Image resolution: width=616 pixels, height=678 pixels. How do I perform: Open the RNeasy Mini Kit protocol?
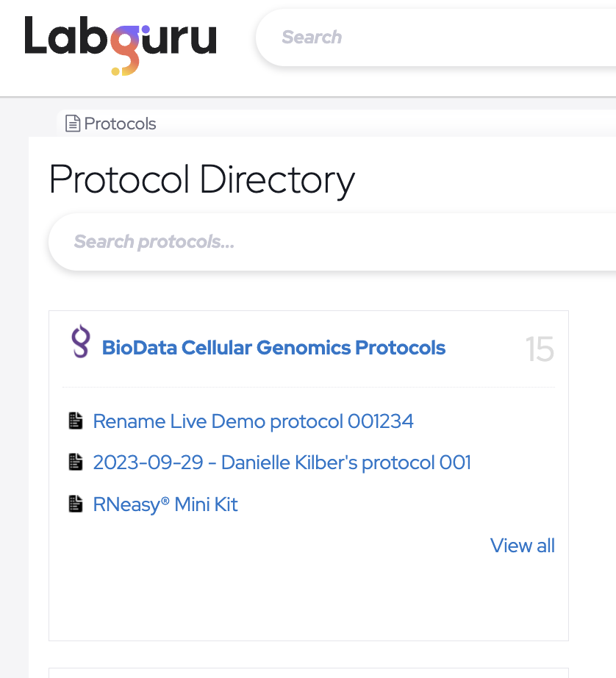coord(165,504)
